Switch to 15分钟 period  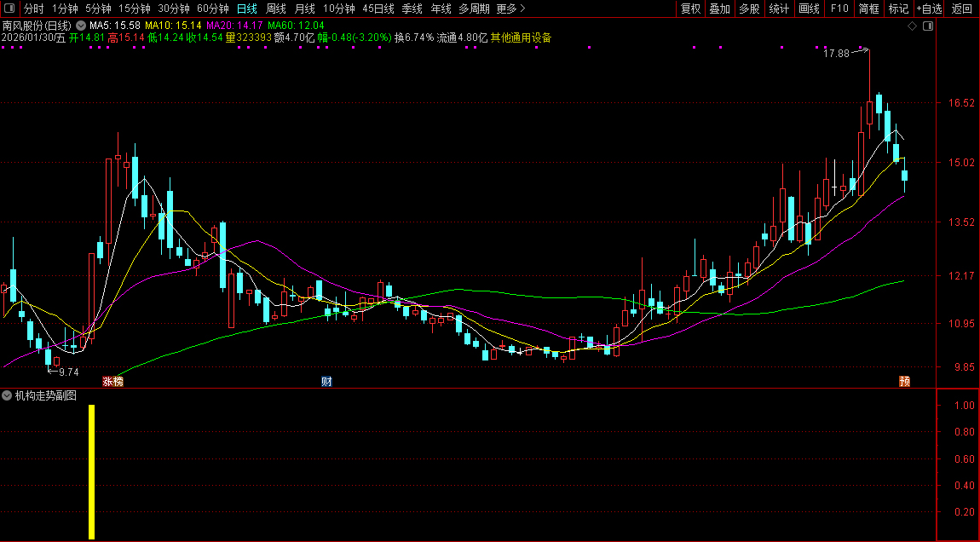click(135, 9)
